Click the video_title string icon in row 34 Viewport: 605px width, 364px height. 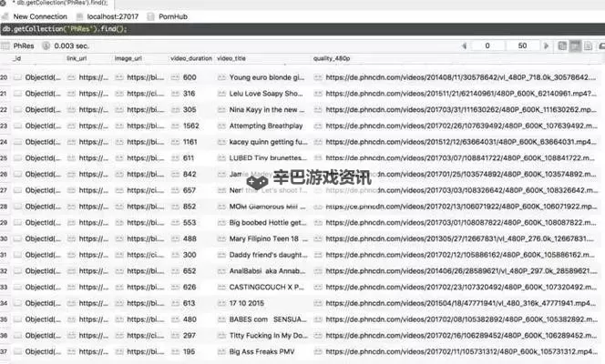(221, 304)
